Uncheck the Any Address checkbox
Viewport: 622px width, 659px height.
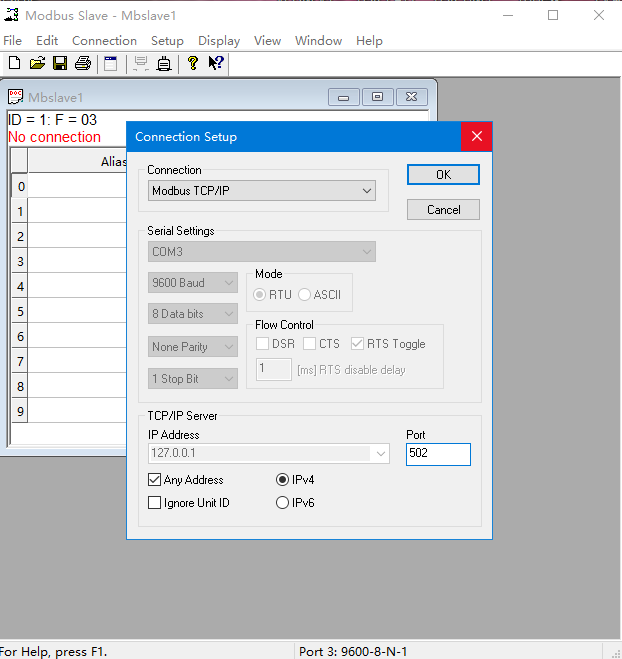tap(154, 480)
